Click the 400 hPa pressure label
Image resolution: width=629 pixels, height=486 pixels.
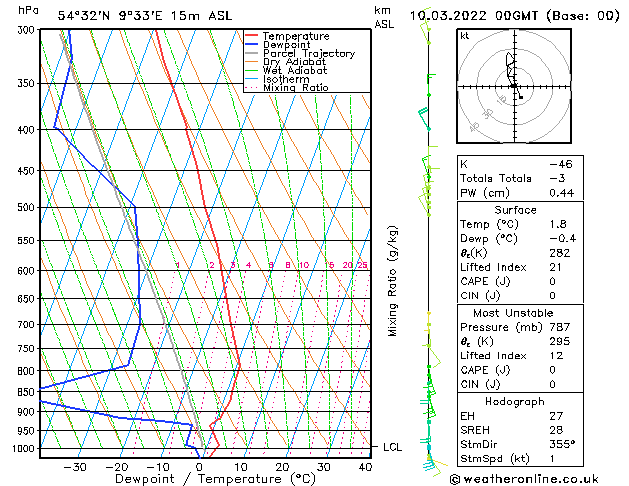pyautogui.click(x=28, y=130)
